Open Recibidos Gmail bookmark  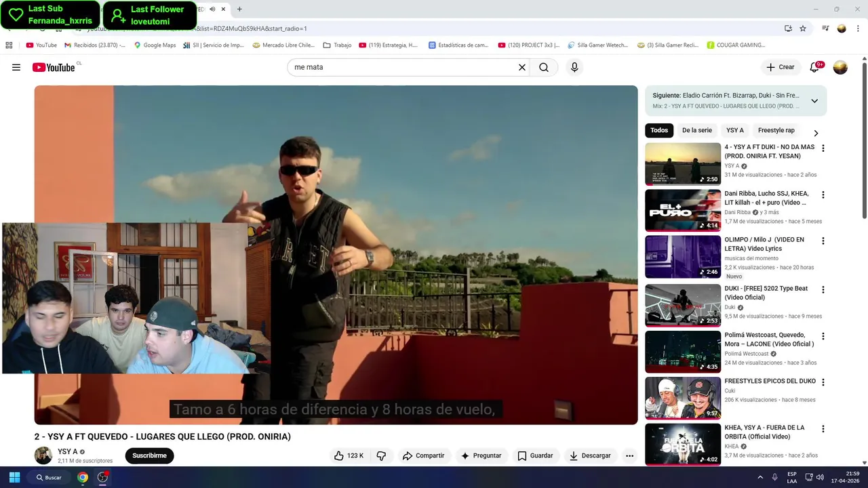(95, 45)
